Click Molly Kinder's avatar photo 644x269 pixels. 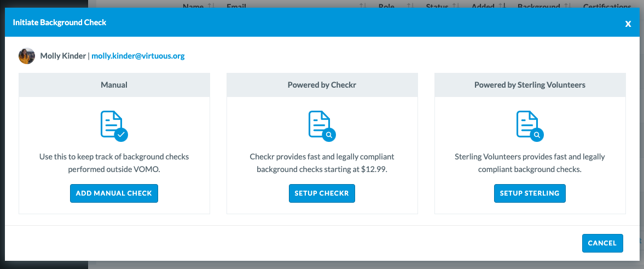point(27,56)
